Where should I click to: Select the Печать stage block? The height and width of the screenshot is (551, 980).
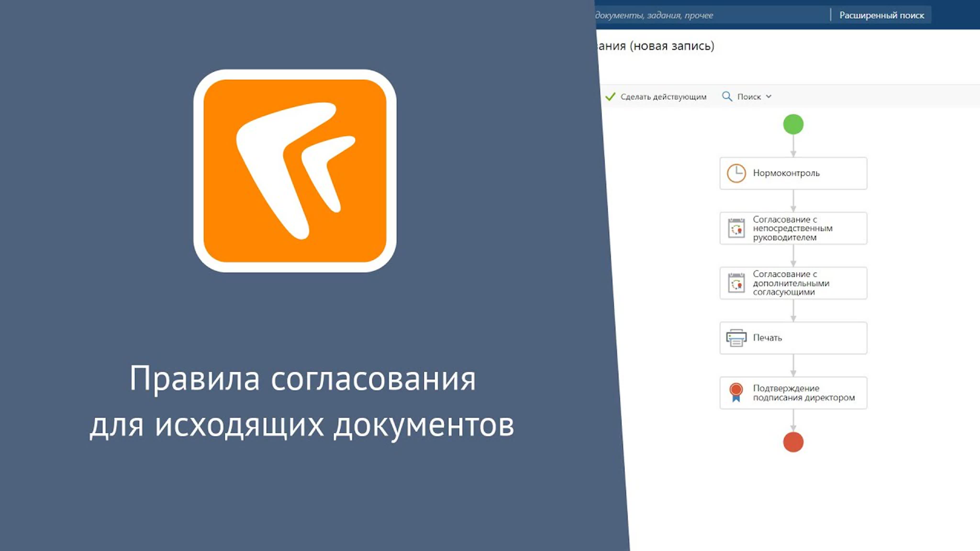(793, 338)
